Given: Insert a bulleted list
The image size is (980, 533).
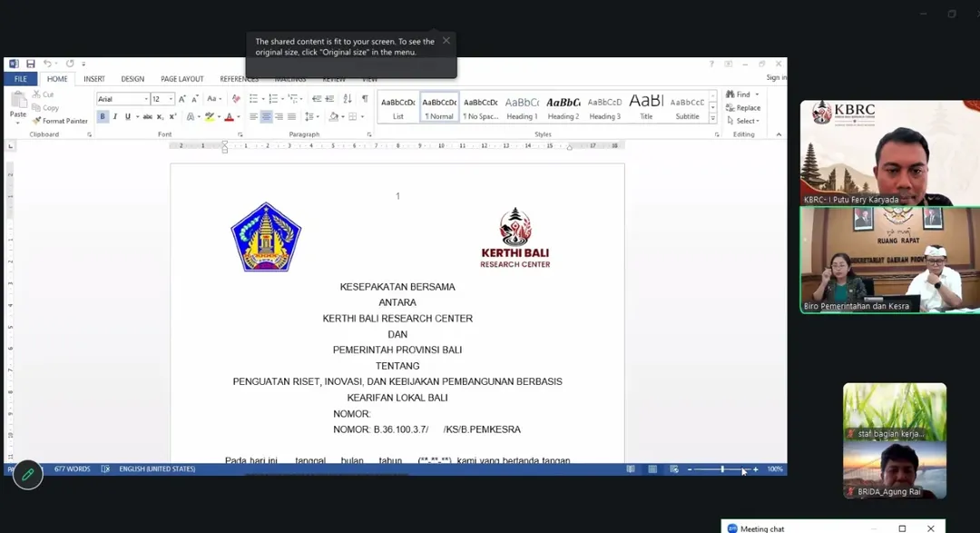Looking at the screenshot, I should pyautogui.click(x=253, y=99).
